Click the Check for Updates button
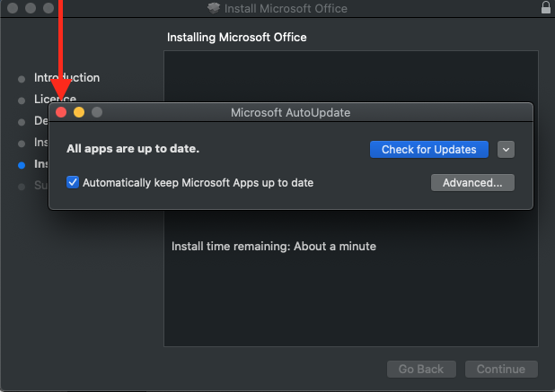The height and width of the screenshot is (392, 555). click(x=428, y=150)
